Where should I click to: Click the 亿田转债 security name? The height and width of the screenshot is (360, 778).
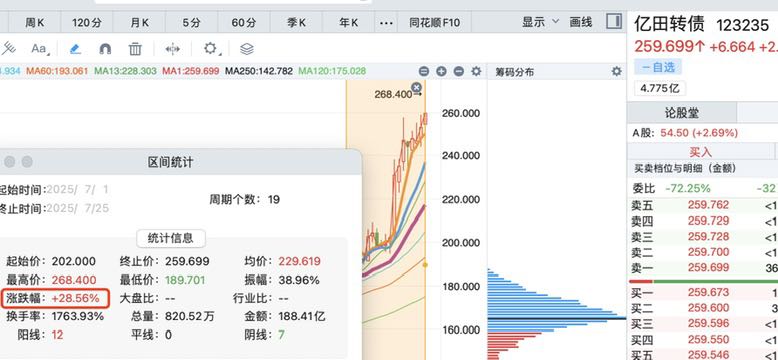tap(669, 24)
